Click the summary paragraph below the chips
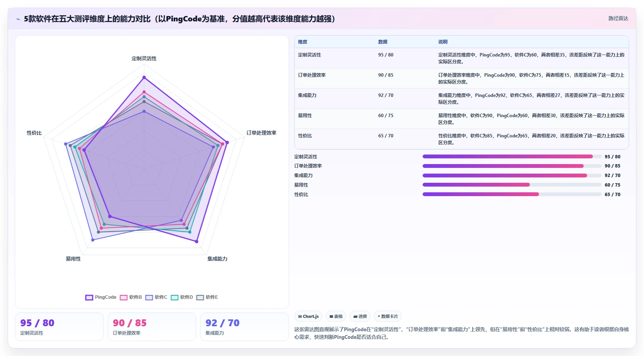The width and height of the screenshot is (644, 356). 462,333
